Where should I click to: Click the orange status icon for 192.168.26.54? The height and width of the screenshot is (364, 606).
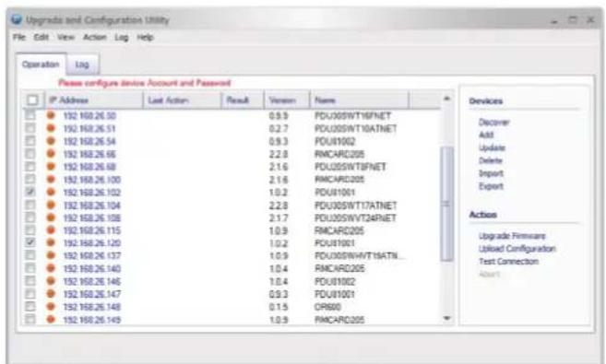pos(51,140)
